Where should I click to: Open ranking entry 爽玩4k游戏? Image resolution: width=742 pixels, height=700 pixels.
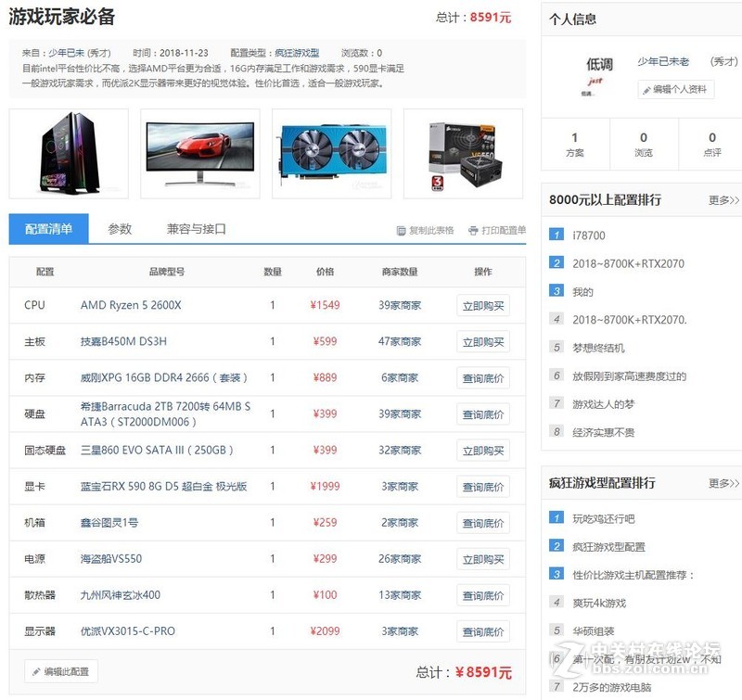[599, 603]
